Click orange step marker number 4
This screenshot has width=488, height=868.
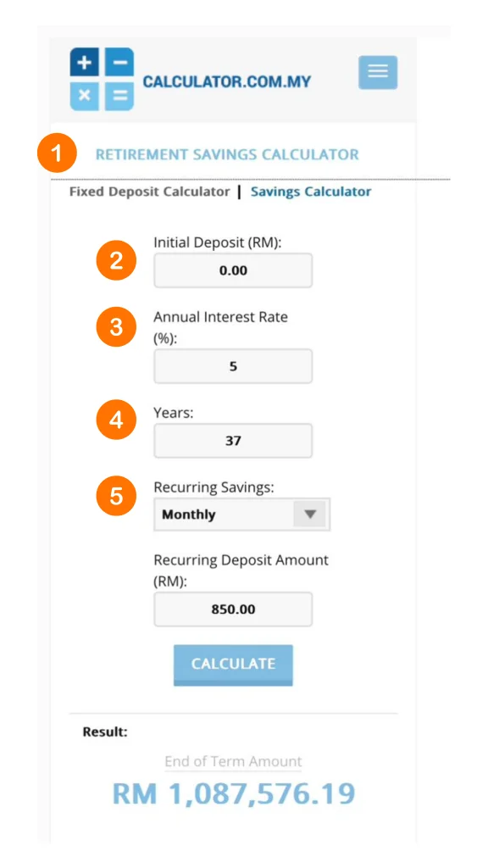pyautogui.click(x=116, y=421)
